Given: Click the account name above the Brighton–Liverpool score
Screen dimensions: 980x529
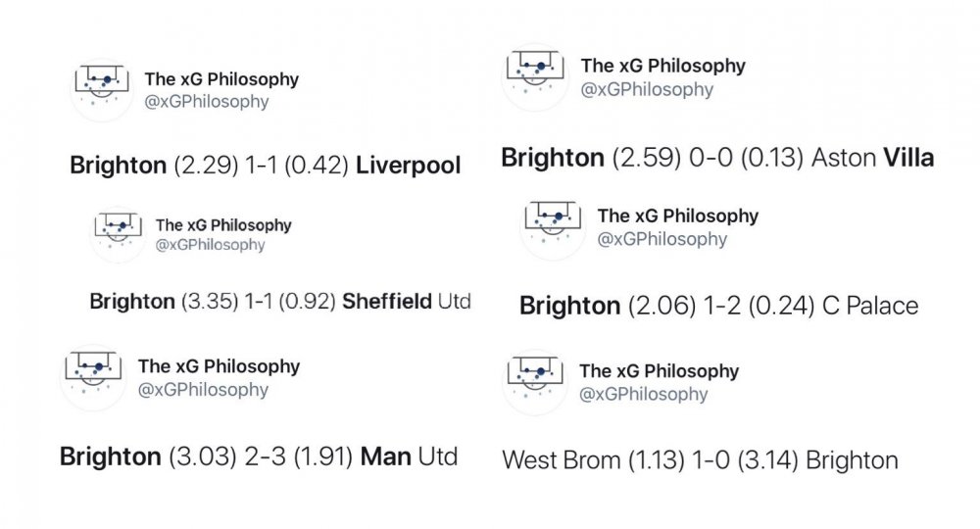Looking at the screenshot, I should point(221,78).
